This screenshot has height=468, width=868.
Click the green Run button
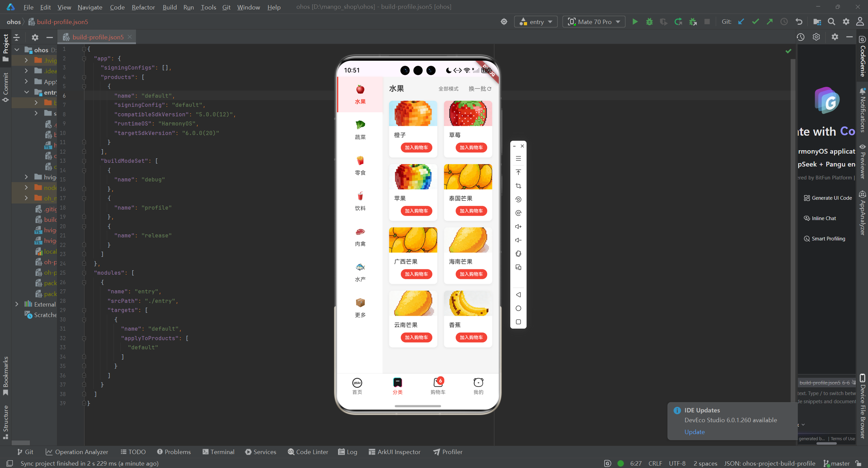[635, 22]
